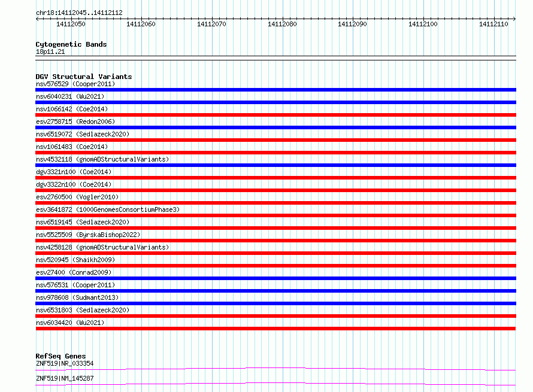Open nsv5525509 (ByrskaBishop2022) label
This screenshot has width=533, height=392.
pyautogui.click(x=88, y=235)
